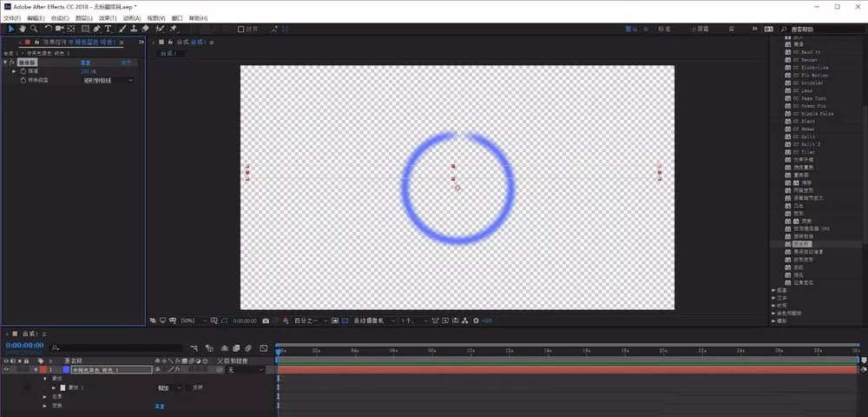Open the 合成(C) menu
Screen dimensions: 868x417
click(60, 18)
